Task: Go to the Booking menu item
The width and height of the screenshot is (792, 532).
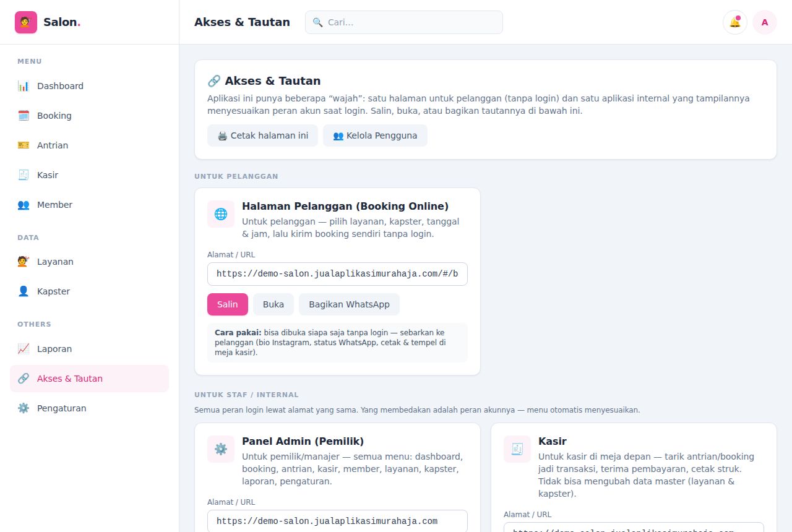Action: 89,116
